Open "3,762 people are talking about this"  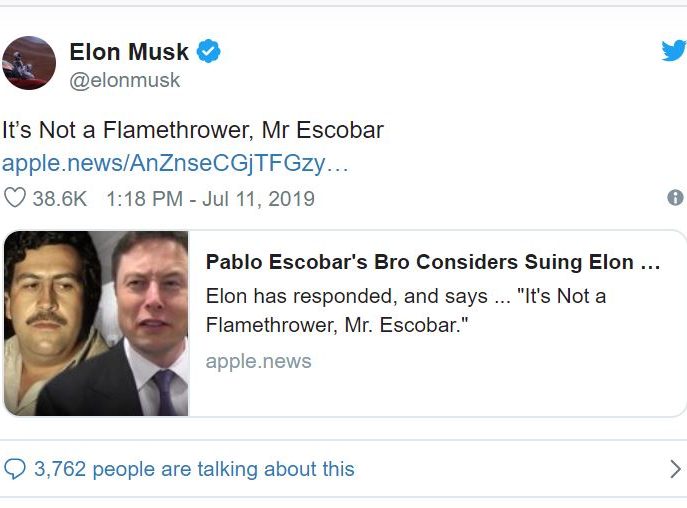[x=194, y=469]
